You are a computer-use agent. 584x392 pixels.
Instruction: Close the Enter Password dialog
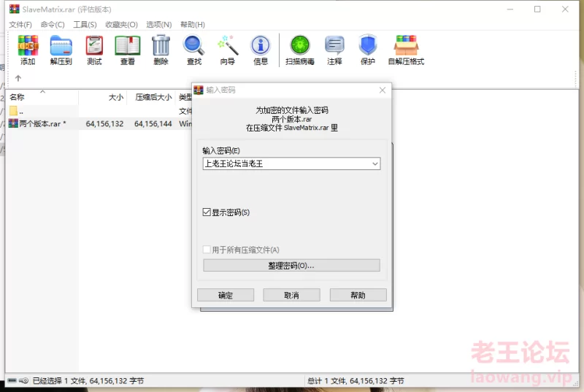pyautogui.click(x=382, y=90)
